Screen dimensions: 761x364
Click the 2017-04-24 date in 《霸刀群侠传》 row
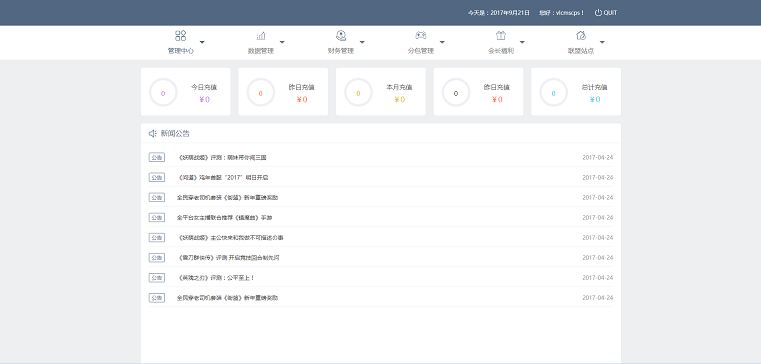pos(597,258)
